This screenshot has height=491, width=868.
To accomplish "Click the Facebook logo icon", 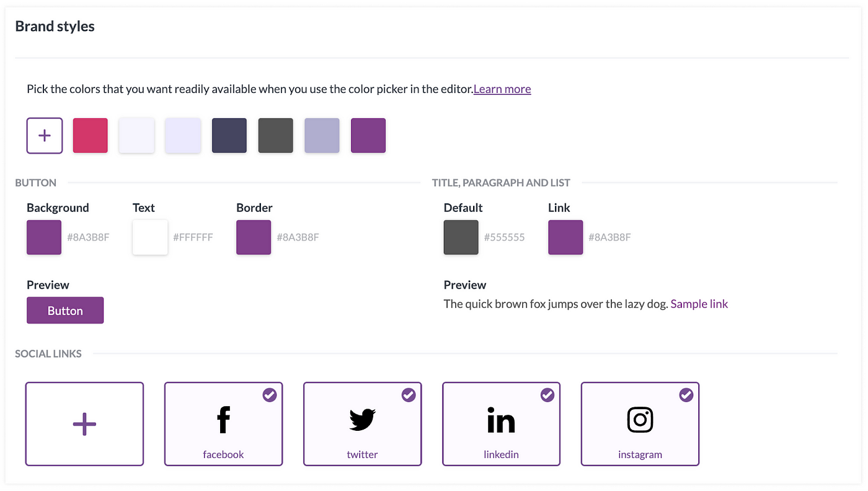I will [223, 420].
